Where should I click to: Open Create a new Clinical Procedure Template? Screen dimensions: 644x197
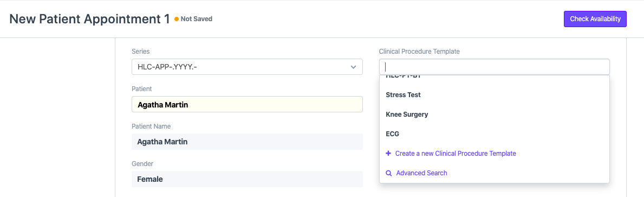pyautogui.click(x=456, y=154)
